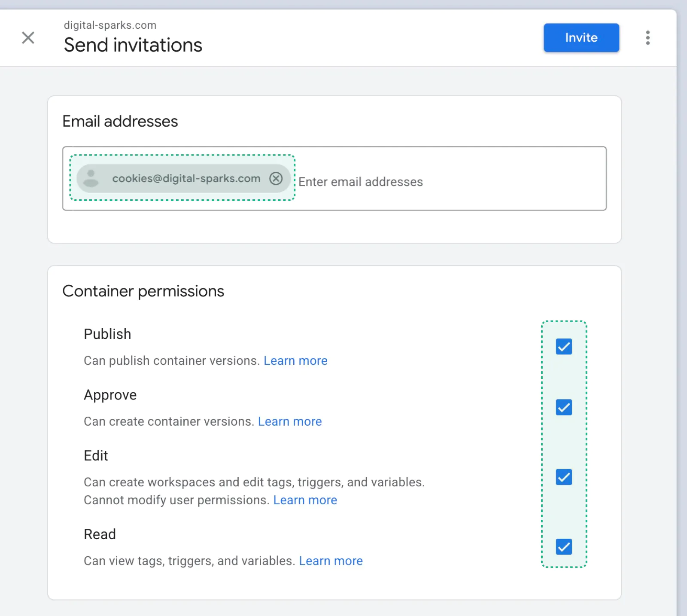Viewport: 687px width, 616px height.
Task: Click the Publish permission label
Action: [107, 334]
